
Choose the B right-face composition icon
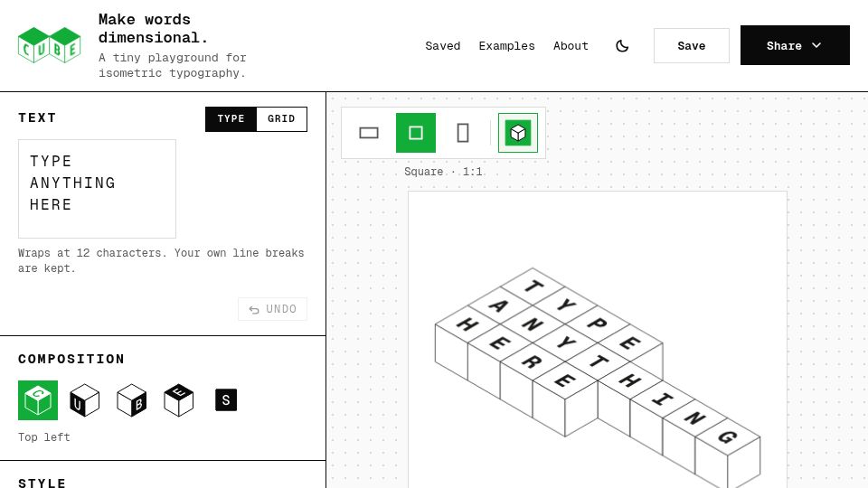click(132, 400)
